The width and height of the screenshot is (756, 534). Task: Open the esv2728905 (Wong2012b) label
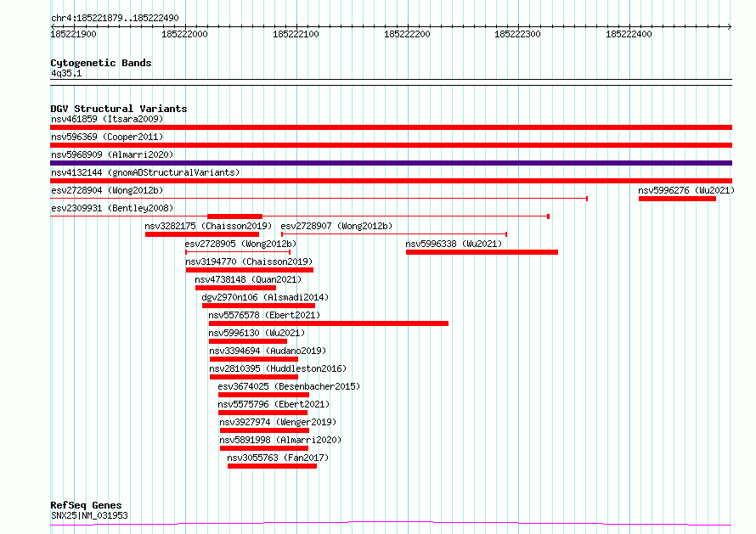coord(240,244)
